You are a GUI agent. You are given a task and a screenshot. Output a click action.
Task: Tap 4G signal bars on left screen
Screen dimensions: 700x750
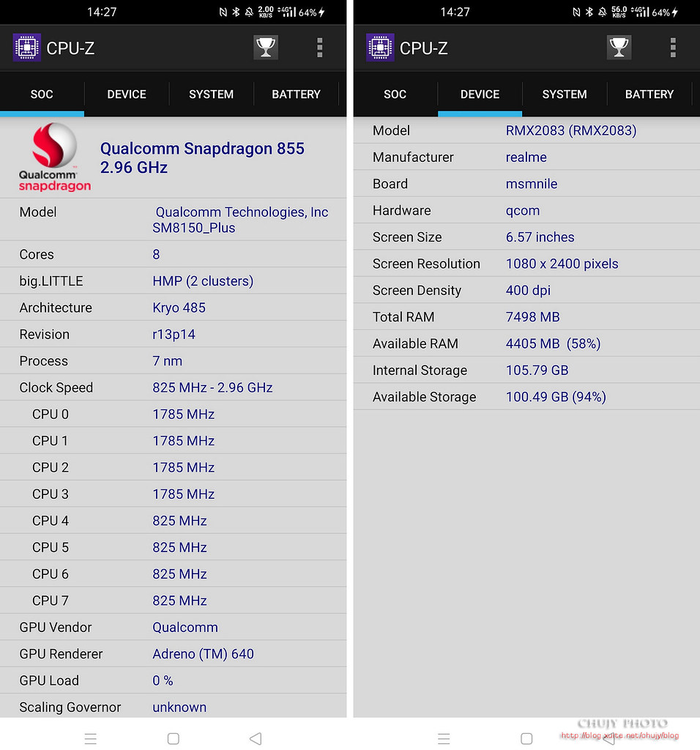click(x=287, y=12)
